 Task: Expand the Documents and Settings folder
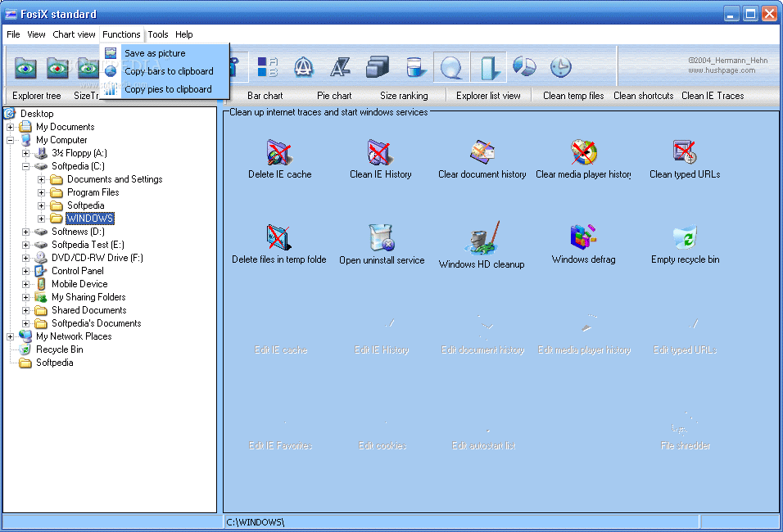pos(42,179)
